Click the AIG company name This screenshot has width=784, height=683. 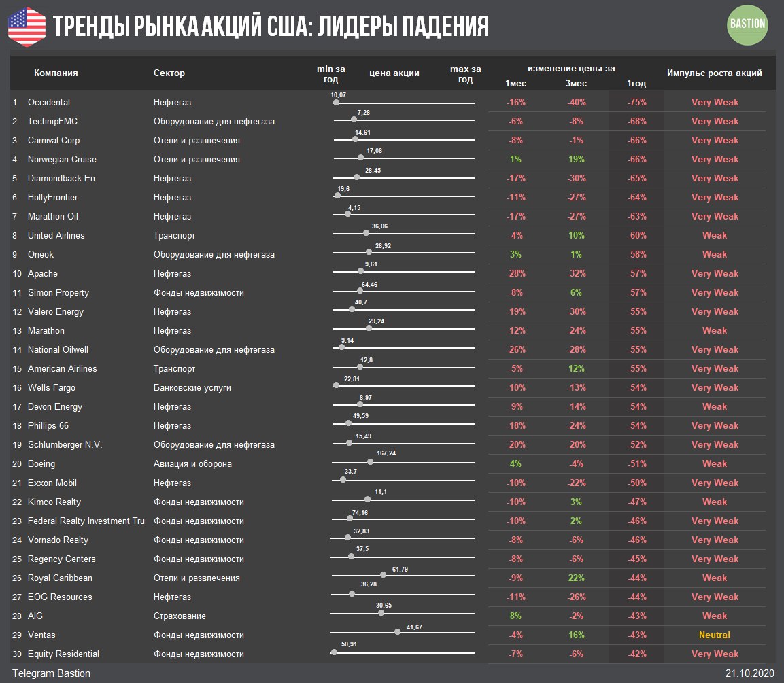coord(35,616)
